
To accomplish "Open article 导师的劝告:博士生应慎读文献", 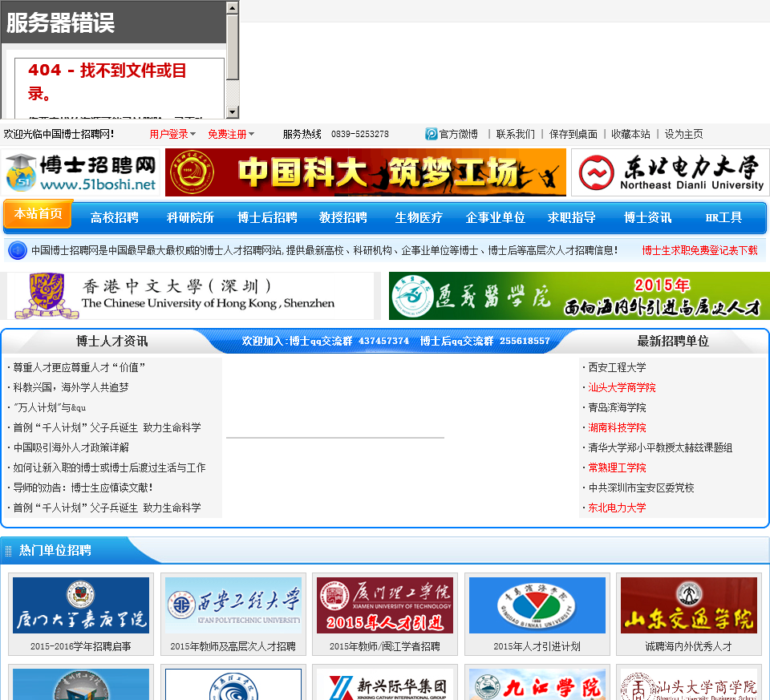I will click(83, 488).
